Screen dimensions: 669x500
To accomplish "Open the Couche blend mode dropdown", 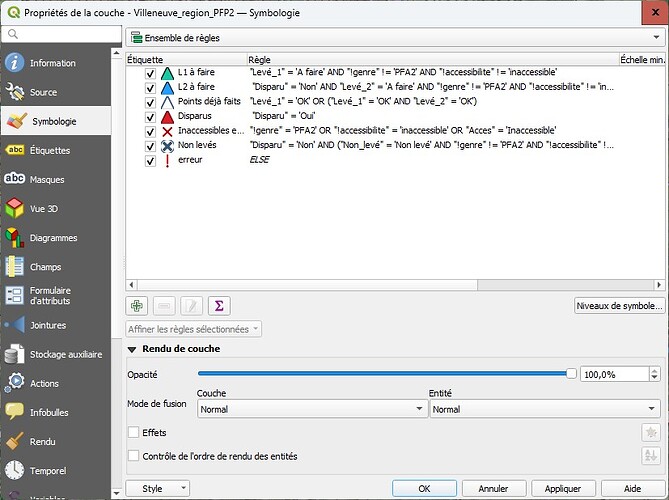I will coord(312,409).
